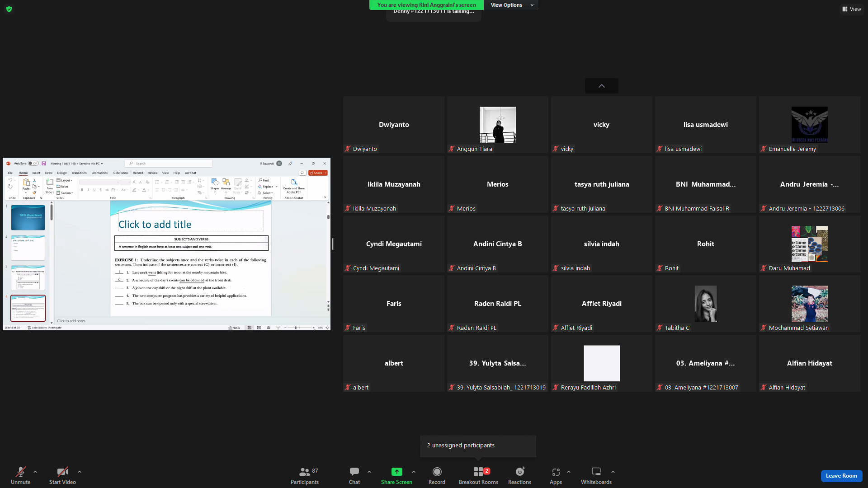
Task: Open the Reactions menu
Action: 519,475
